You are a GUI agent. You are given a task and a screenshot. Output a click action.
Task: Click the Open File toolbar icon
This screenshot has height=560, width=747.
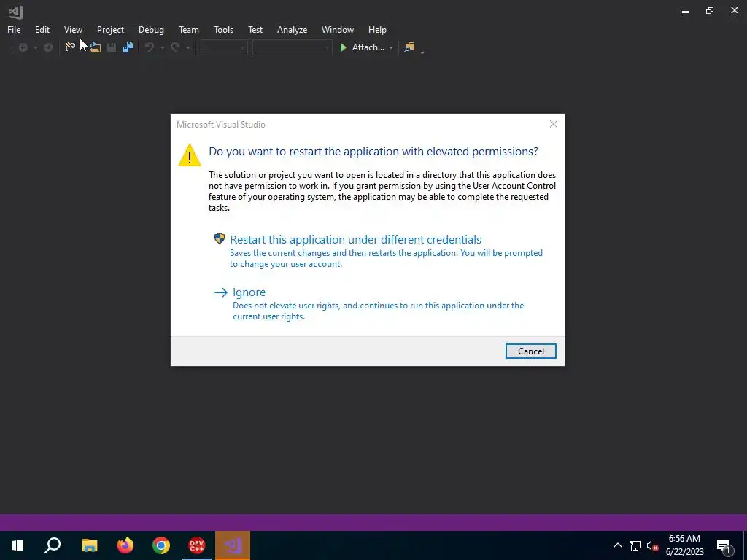pyautogui.click(x=96, y=47)
